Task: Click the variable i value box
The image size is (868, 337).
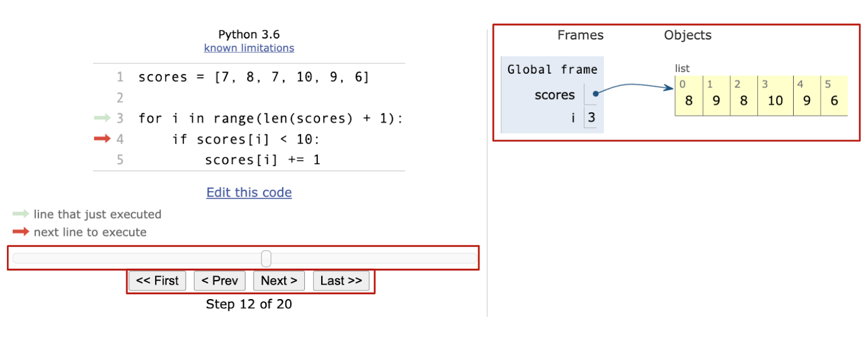Action: pyautogui.click(x=591, y=118)
